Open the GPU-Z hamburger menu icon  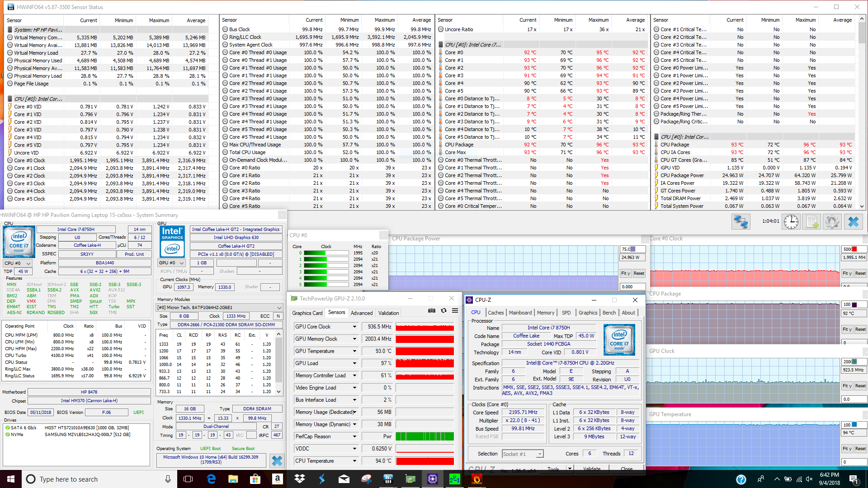click(x=455, y=311)
